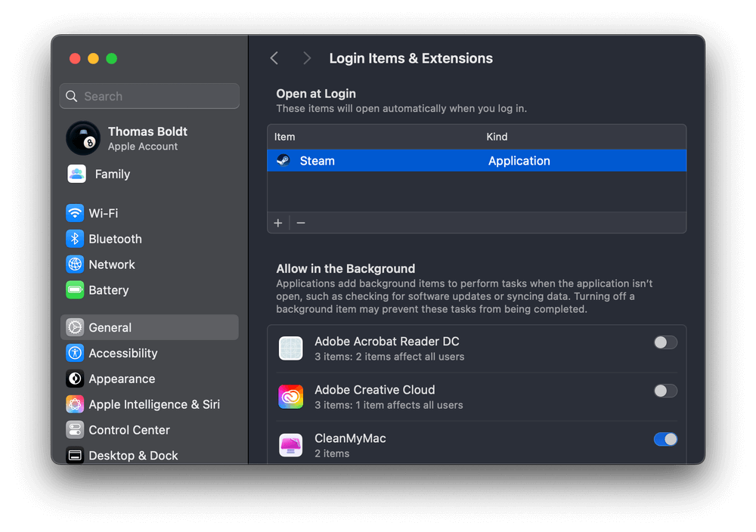Click the Accessibility icon in sidebar
This screenshot has width=756, height=532.
click(75, 353)
